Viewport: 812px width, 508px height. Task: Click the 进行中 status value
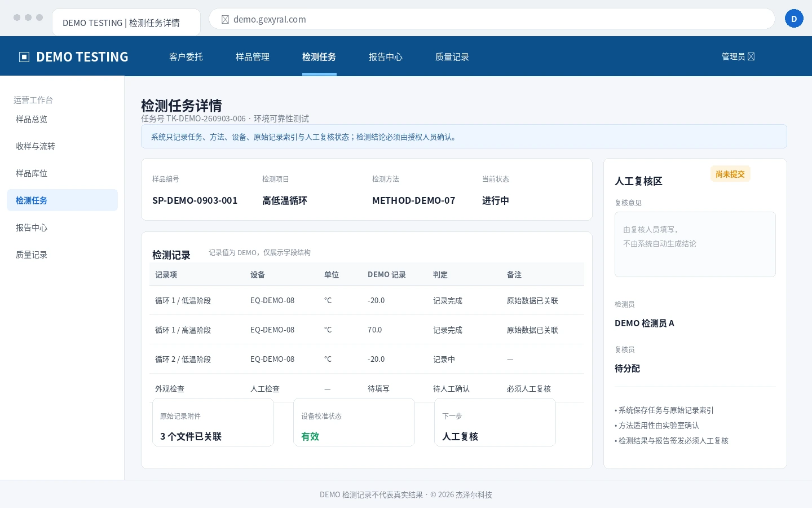(496, 200)
